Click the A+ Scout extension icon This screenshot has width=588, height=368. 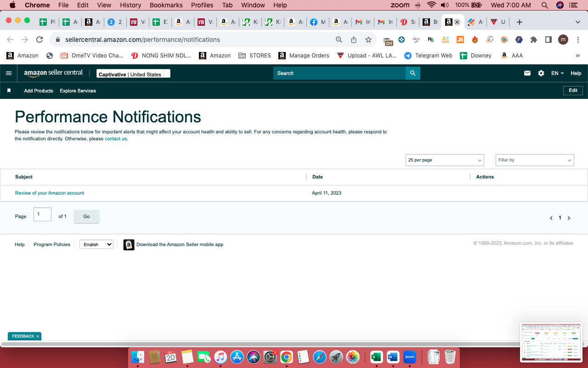pyautogui.click(x=446, y=40)
